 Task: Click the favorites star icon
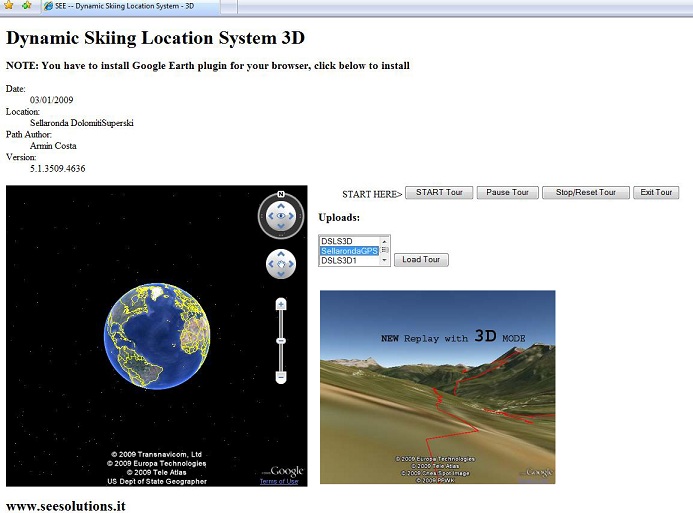pos(8,5)
